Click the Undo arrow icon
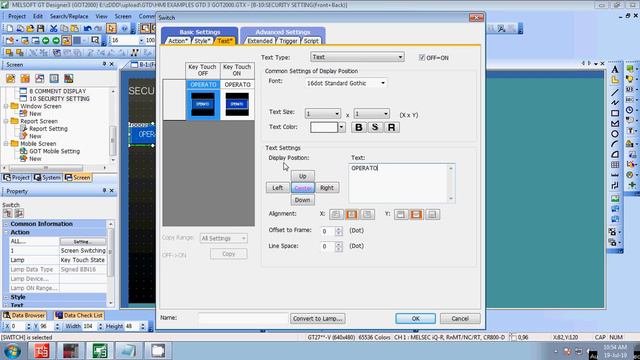The image size is (640, 360). tap(87, 28)
